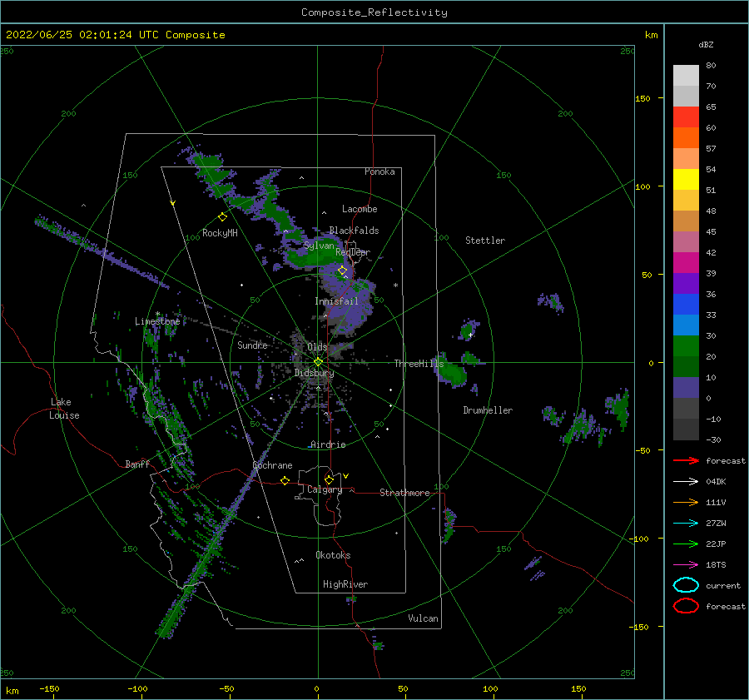The image size is (749, 700).
Task: Click the RedDeer city label
Action: 353,252
